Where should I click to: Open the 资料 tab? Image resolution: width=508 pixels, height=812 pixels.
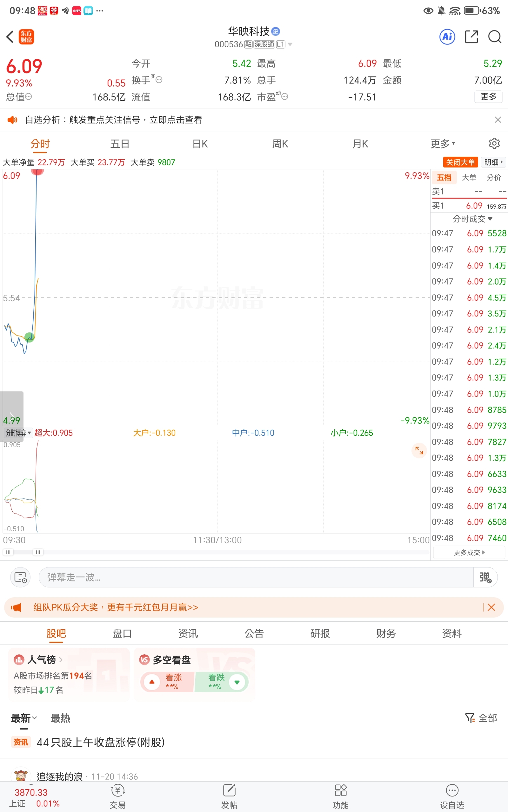click(x=451, y=633)
